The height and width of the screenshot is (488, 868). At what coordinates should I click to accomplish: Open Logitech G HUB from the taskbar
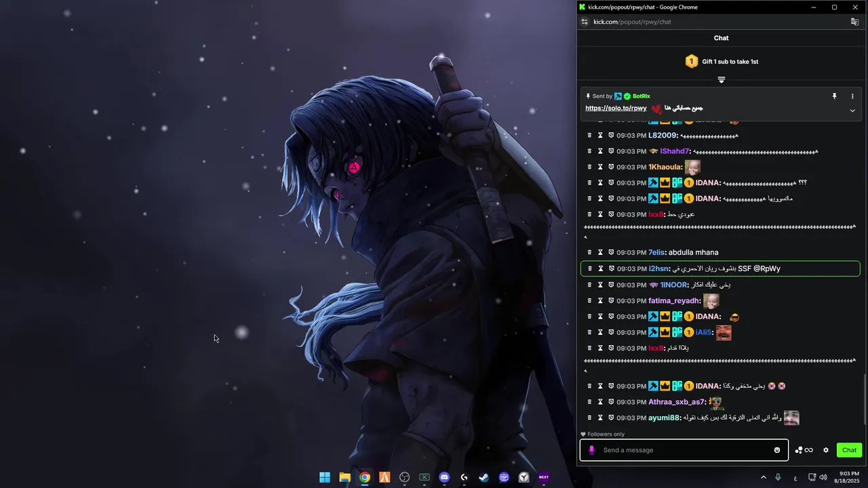click(464, 477)
